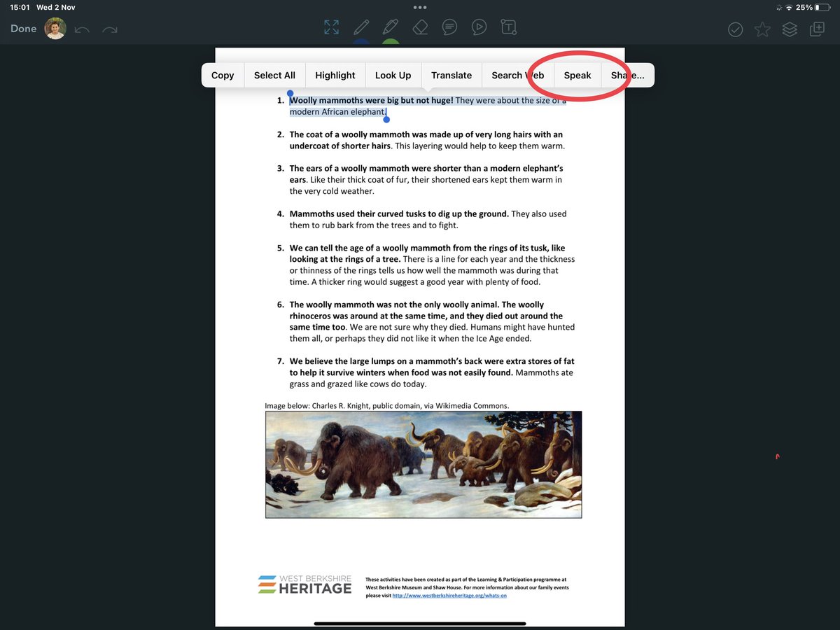The image size is (840, 630).
Task: Open the Layers panel icon
Action: 788,29
